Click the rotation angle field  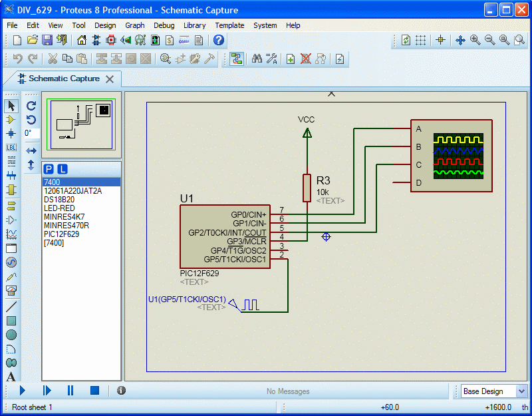coord(31,134)
